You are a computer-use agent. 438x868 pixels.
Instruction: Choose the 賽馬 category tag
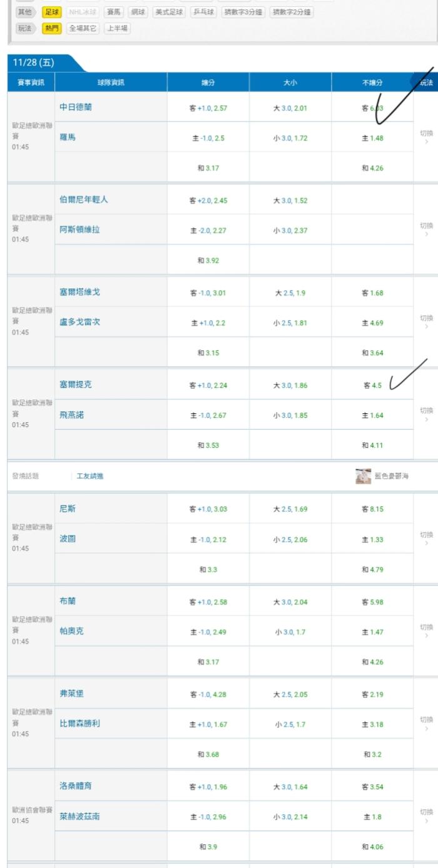click(114, 12)
